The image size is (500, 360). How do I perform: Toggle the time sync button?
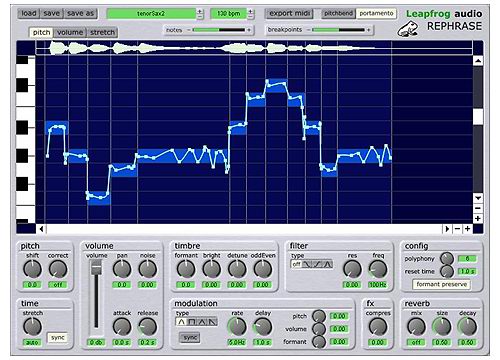coord(58,338)
